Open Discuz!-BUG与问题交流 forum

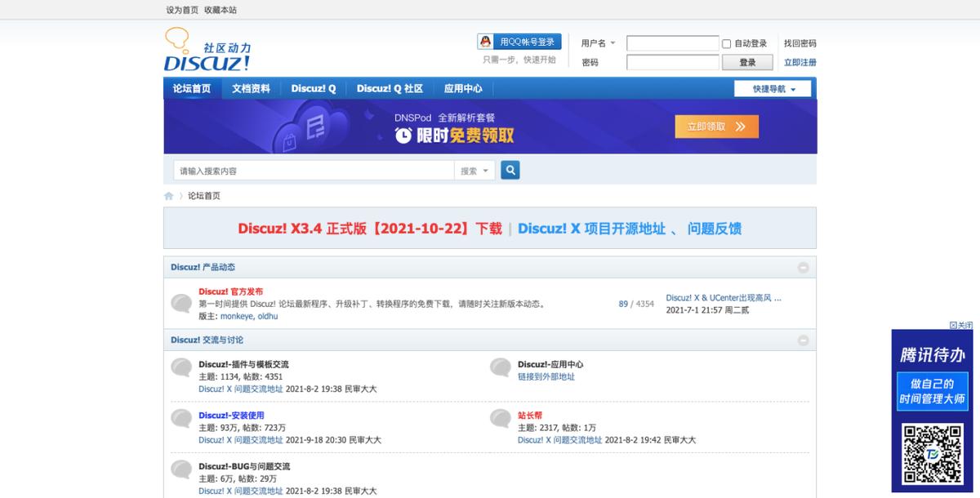coord(244,466)
